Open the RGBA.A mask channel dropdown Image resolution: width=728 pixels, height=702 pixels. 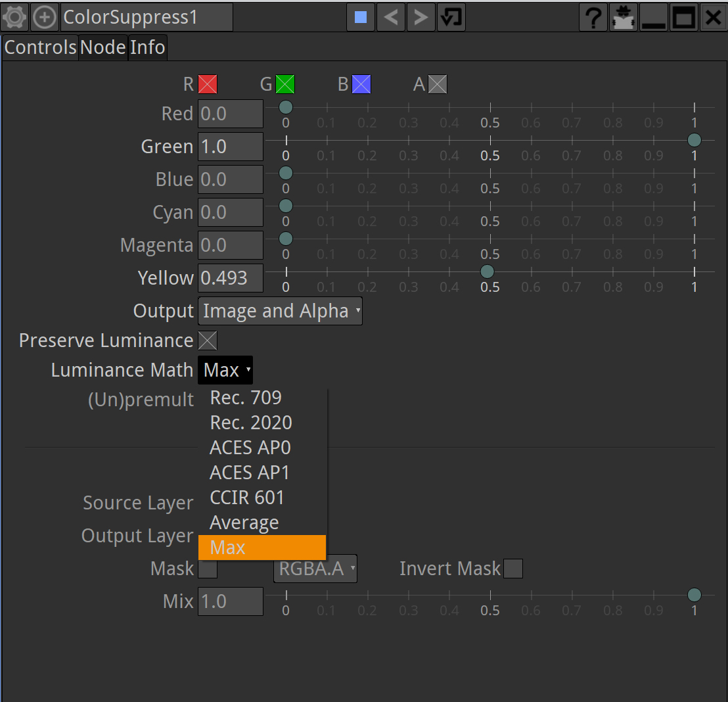[315, 569]
